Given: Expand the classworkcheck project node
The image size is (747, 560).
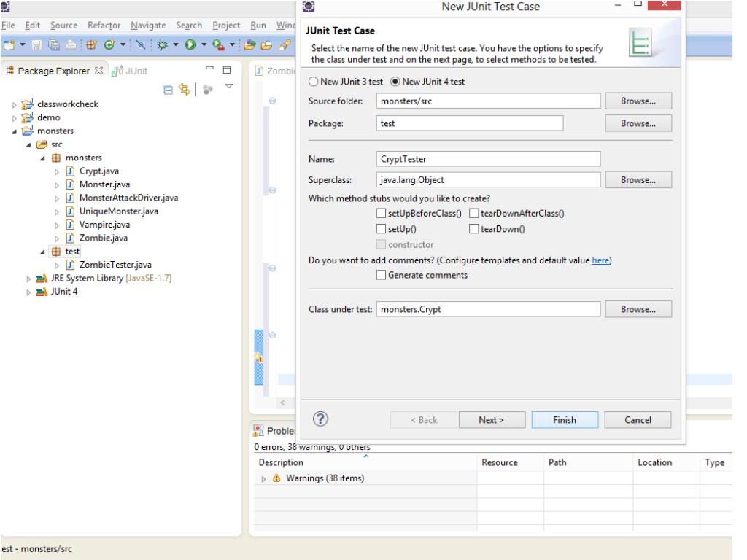Looking at the screenshot, I should coord(15,105).
